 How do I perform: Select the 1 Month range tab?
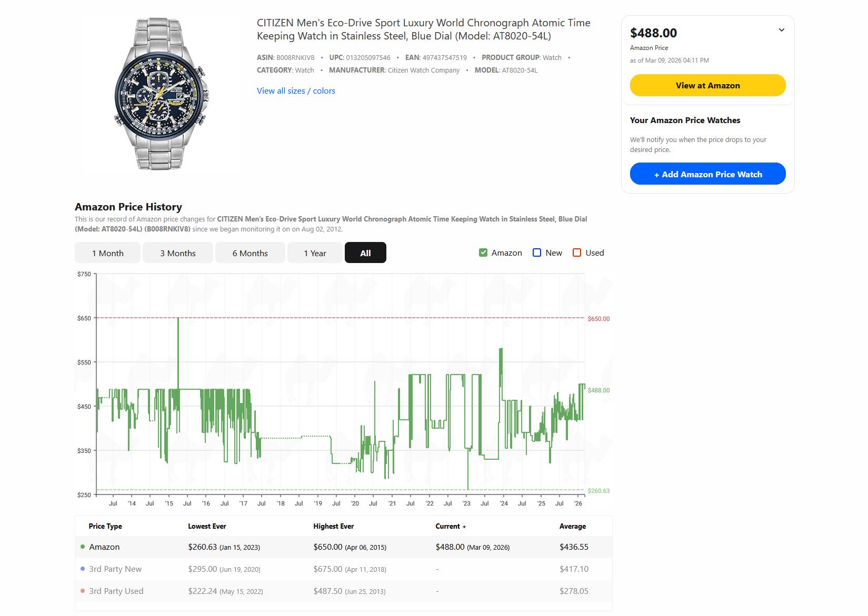[x=107, y=253]
